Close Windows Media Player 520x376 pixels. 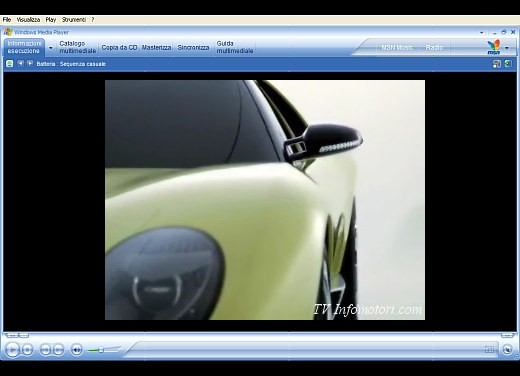[x=513, y=32]
